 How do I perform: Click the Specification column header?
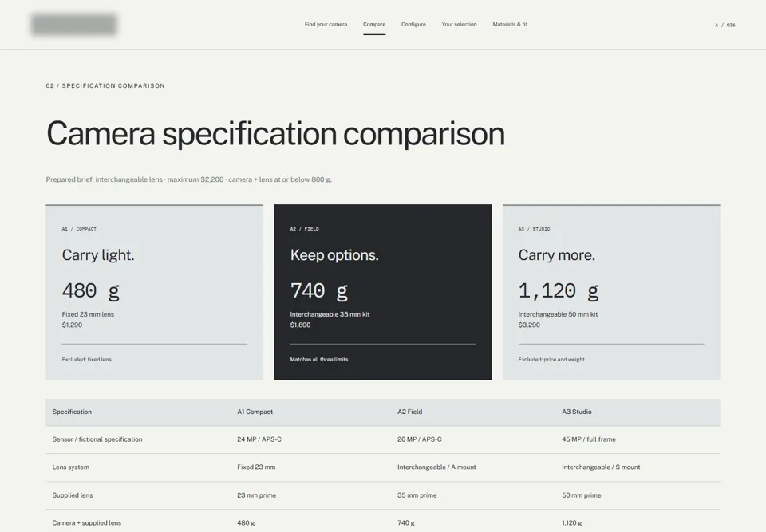coord(72,412)
